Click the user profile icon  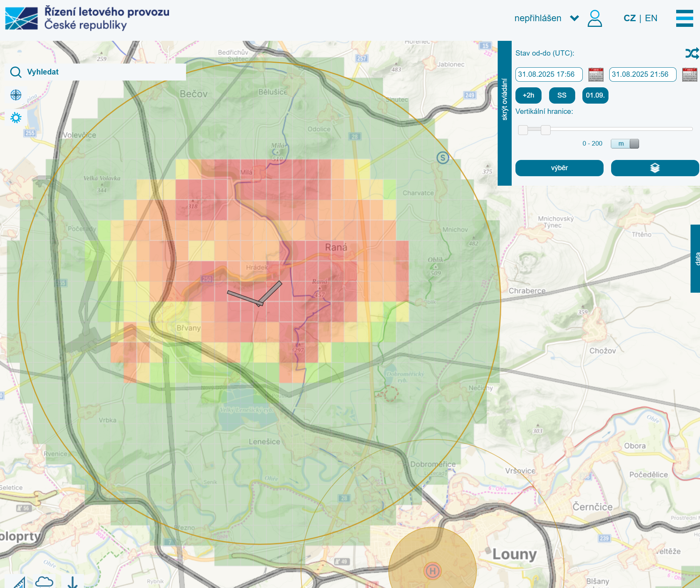pos(594,19)
